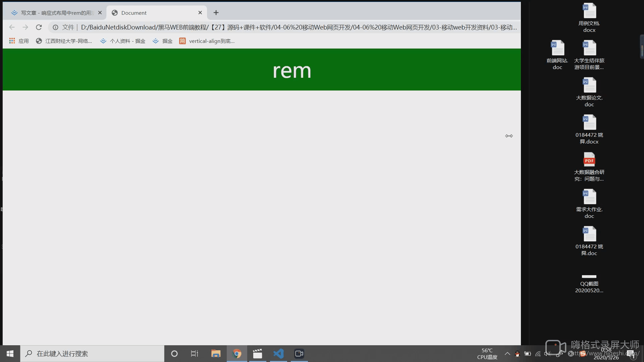Open a new browser tab
The height and width of the screenshot is (362, 644).
216,13
